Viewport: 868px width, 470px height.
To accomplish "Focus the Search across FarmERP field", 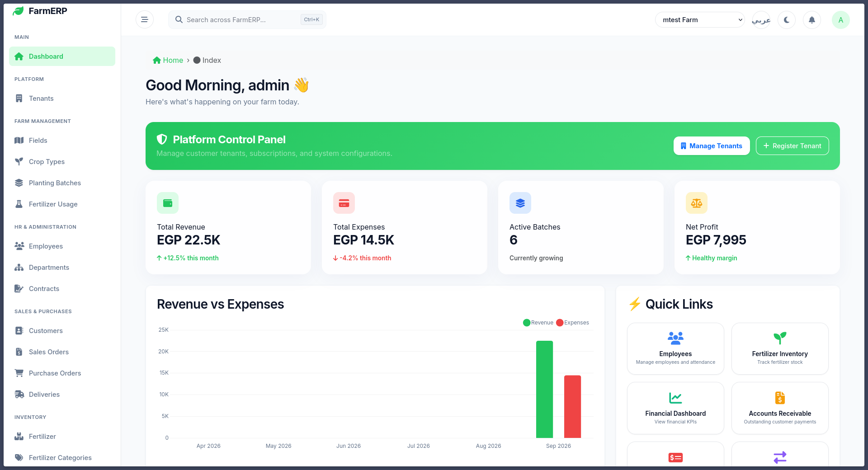I will [x=247, y=19].
